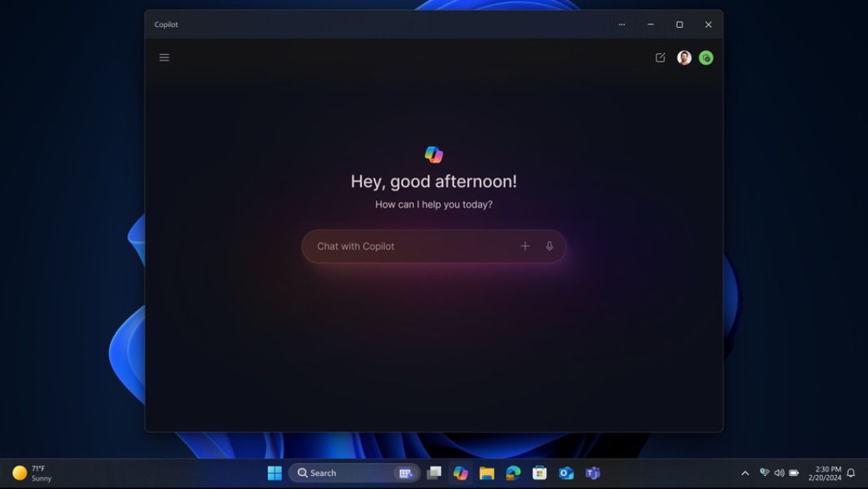Start a new chat in Copilot
Viewport: 868px width, 489px height.
pyautogui.click(x=660, y=57)
